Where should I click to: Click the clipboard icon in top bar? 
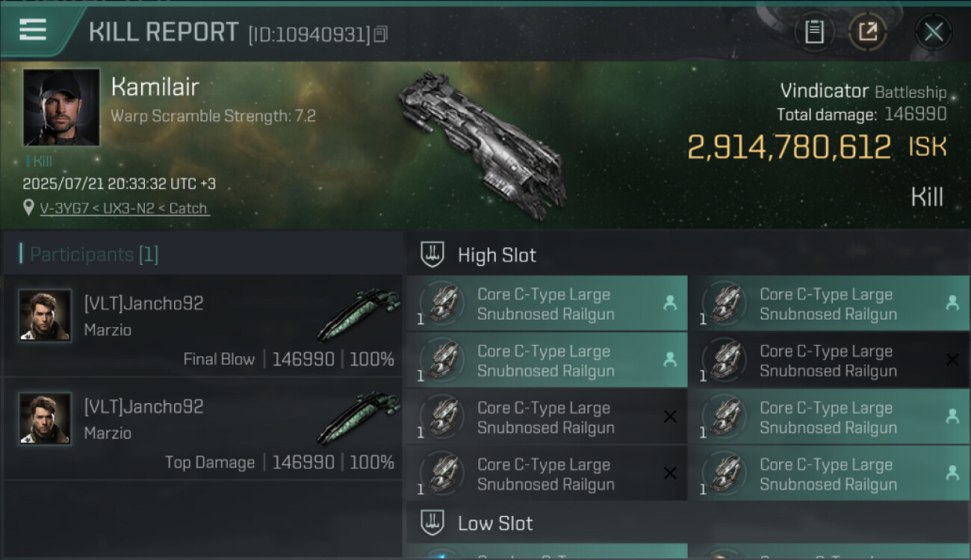click(x=814, y=32)
